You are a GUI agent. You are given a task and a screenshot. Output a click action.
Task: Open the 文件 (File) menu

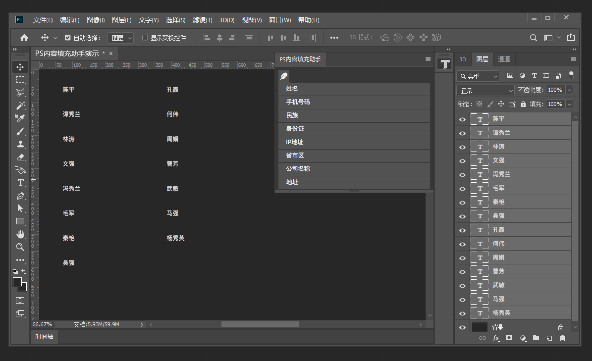[x=43, y=20]
